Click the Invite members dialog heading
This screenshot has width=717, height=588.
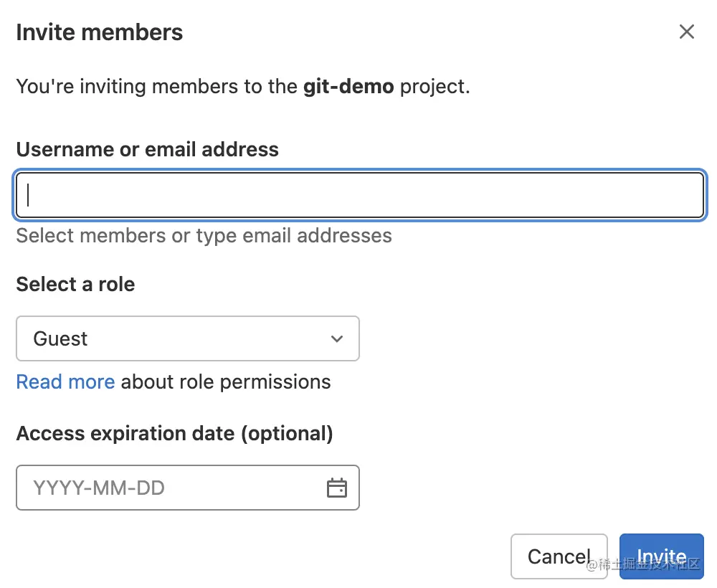pyautogui.click(x=100, y=32)
